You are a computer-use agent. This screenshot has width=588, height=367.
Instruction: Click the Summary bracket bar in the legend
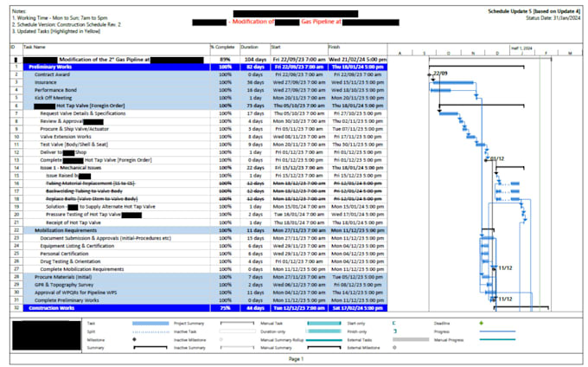tap(150, 348)
